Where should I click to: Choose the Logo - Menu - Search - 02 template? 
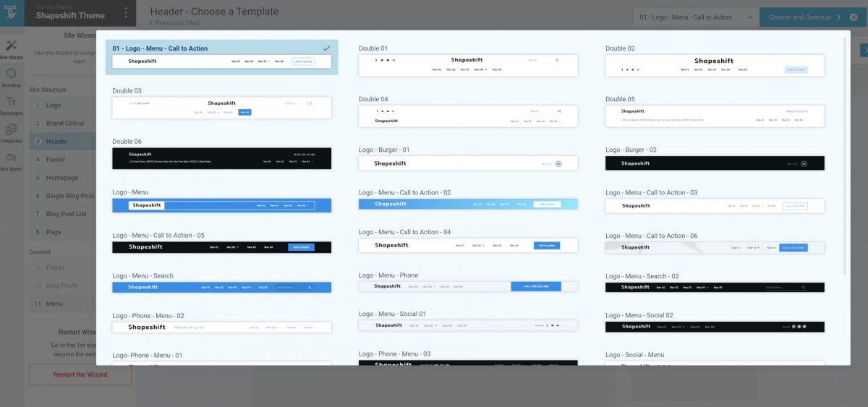tap(715, 287)
